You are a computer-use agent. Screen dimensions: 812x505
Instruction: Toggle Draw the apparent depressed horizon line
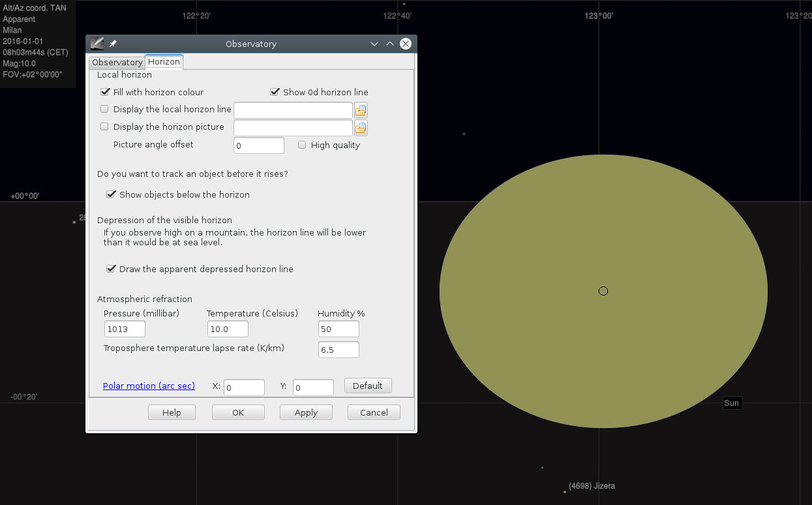[x=111, y=269]
